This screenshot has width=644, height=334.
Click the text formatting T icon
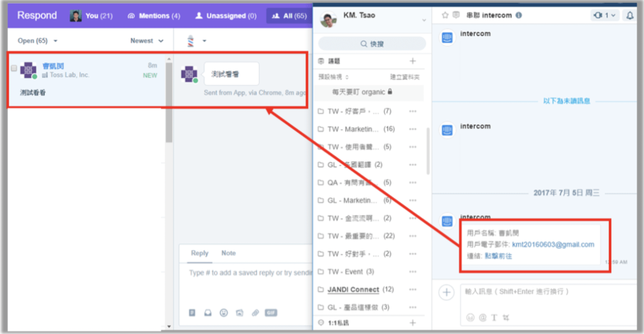click(494, 317)
